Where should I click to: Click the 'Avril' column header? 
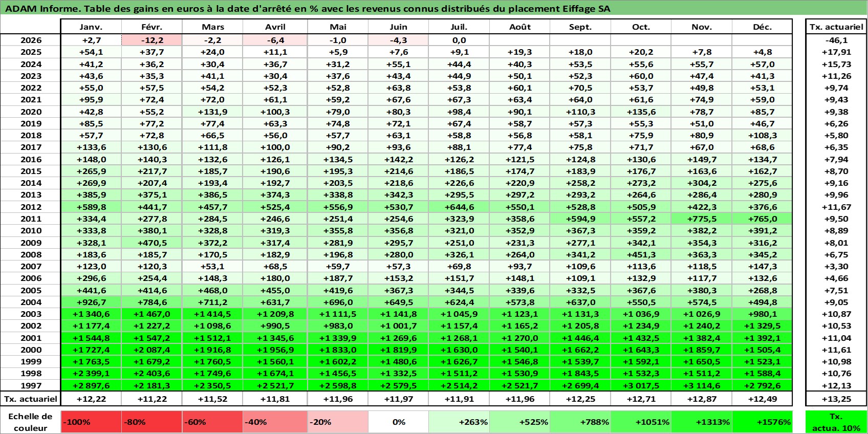point(275,27)
